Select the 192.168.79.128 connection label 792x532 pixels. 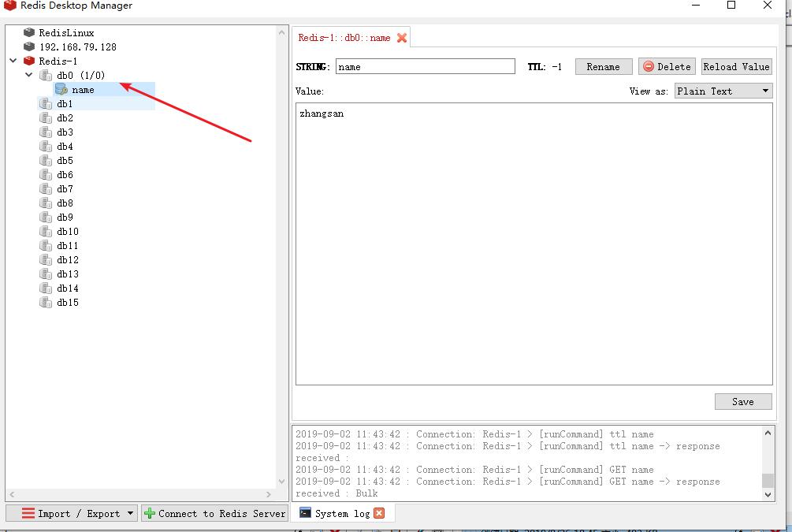[78, 47]
